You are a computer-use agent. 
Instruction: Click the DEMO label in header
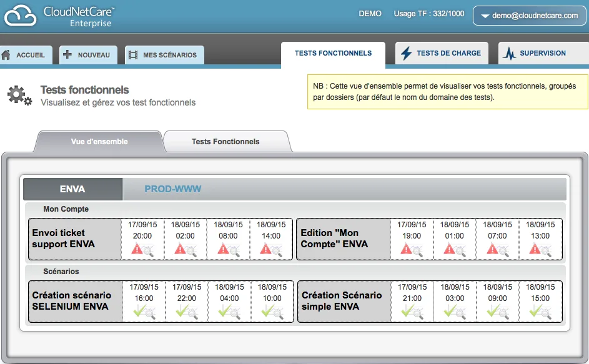click(370, 14)
